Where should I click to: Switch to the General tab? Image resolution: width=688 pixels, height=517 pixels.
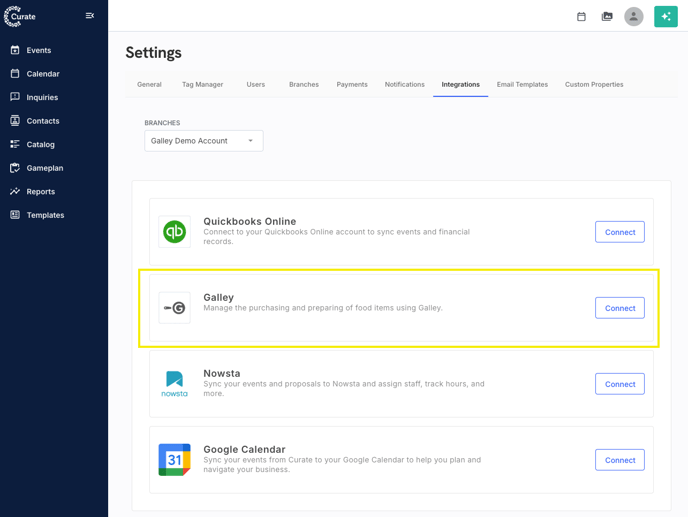149,84
